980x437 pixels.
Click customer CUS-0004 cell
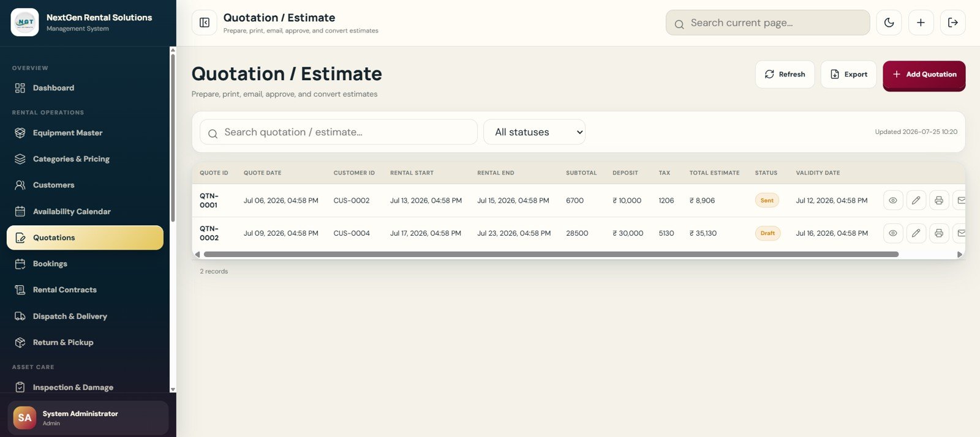(352, 233)
